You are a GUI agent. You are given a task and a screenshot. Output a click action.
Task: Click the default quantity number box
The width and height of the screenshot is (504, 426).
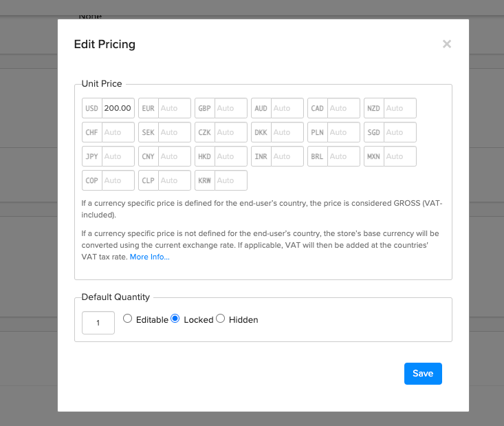click(98, 323)
